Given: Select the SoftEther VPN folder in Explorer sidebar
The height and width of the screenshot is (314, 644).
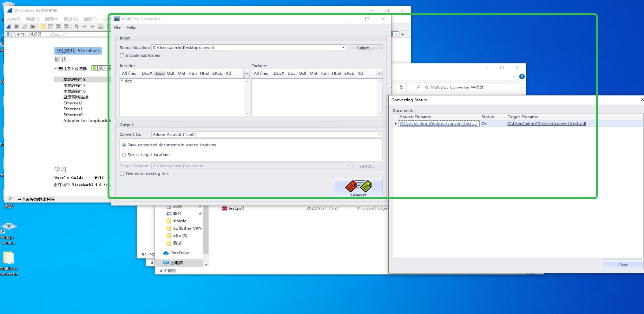Looking at the screenshot, I should click(187, 228).
